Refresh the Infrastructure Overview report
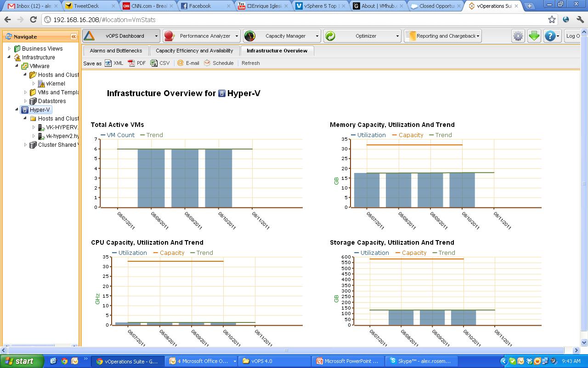This screenshot has height=368, width=588. (250, 63)
